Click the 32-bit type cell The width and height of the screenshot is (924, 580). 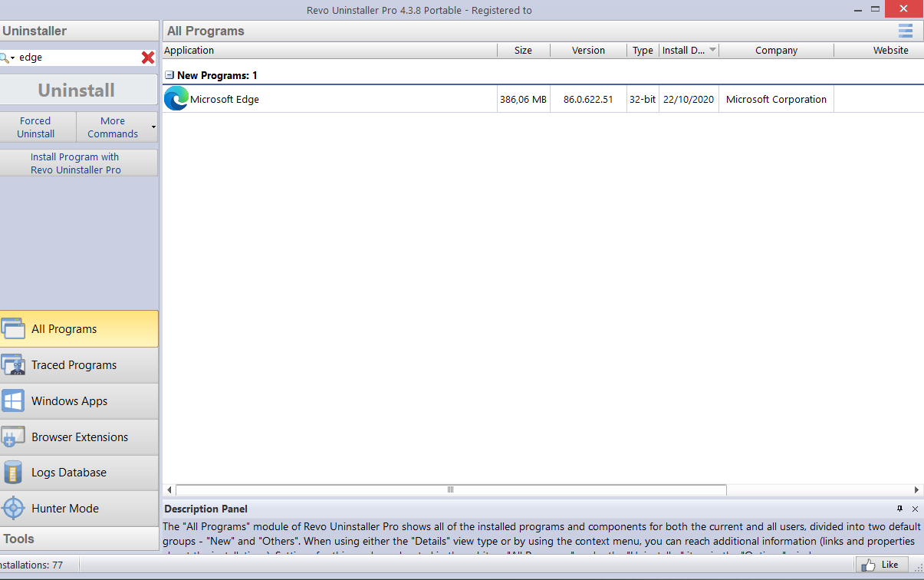(643, 99)
